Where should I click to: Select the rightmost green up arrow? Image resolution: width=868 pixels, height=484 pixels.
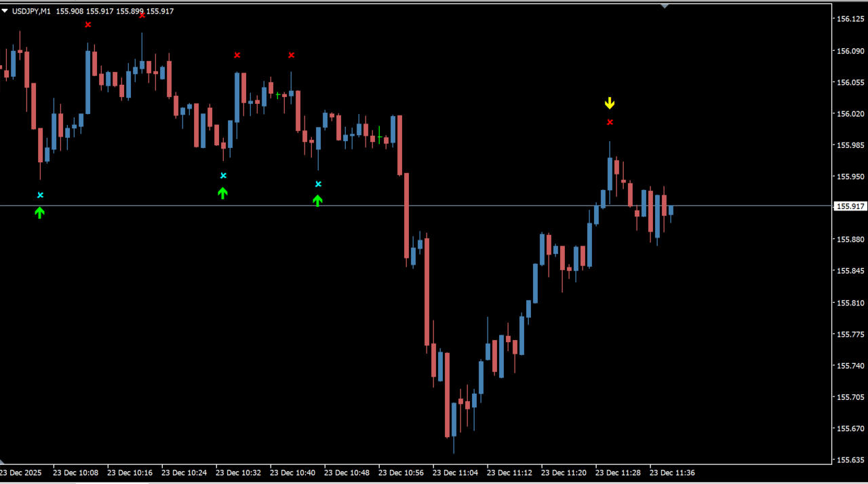317,200
